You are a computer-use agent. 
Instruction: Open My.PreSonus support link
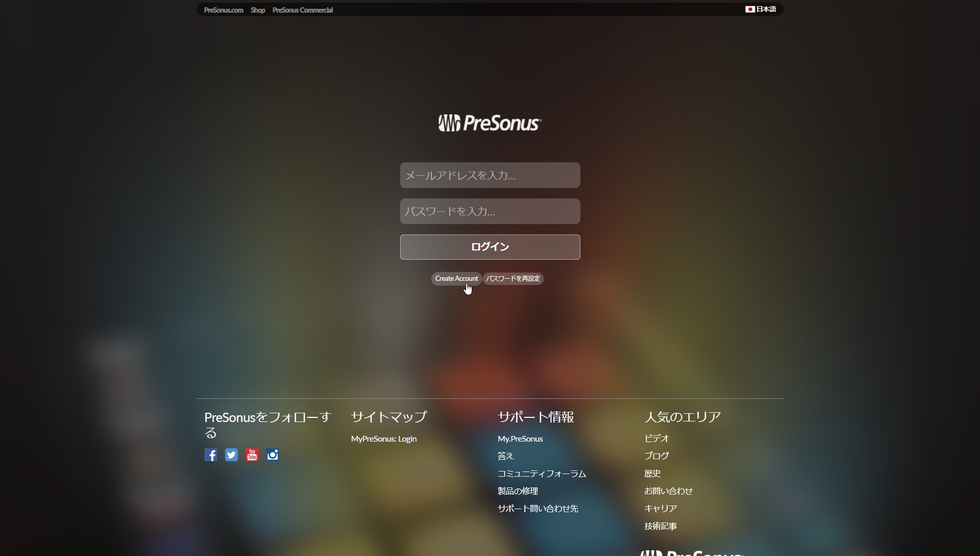coord(520,439)
